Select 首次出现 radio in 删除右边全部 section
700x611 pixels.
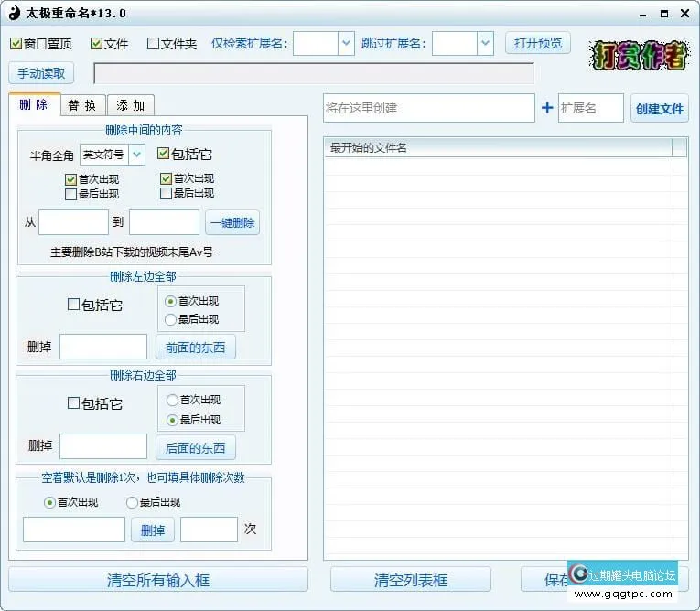pos(170,400)
